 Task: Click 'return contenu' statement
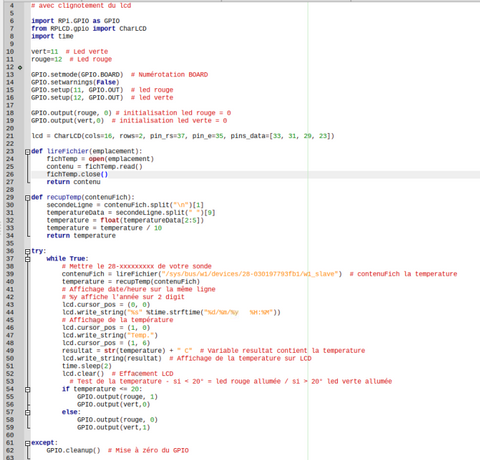click(x=73, y=182)
